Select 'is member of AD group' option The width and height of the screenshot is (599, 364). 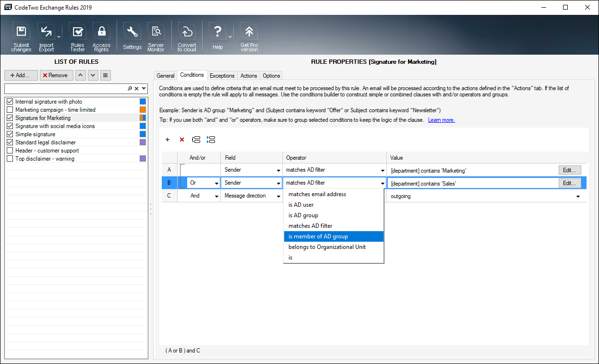click(x=334, y=236)
